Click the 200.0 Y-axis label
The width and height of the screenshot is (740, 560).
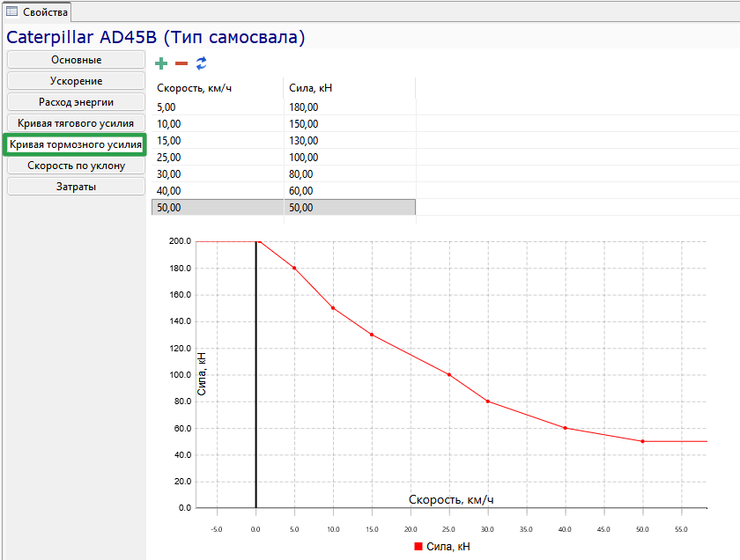(x=180, y=241)
